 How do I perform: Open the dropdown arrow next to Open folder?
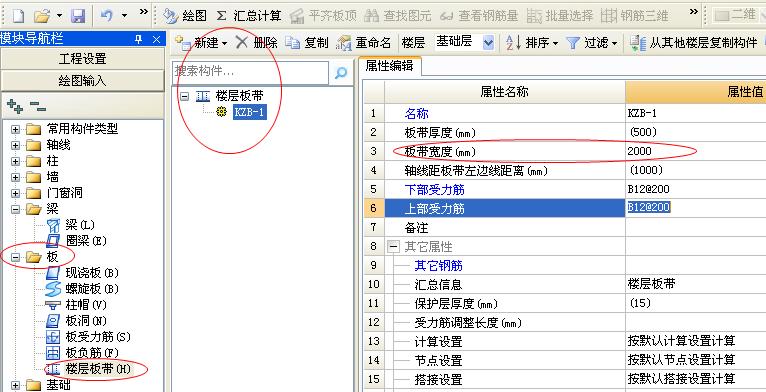(x=60, y=16)
